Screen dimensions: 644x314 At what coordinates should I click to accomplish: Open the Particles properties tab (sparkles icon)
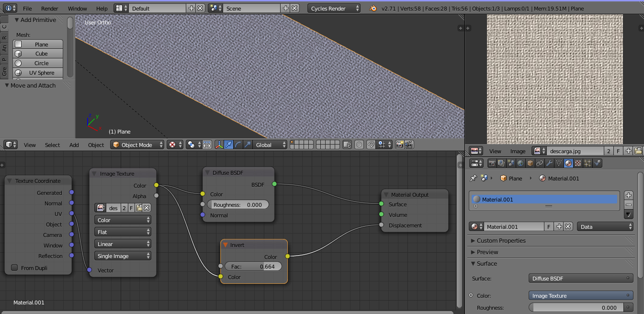click(588, 163)
